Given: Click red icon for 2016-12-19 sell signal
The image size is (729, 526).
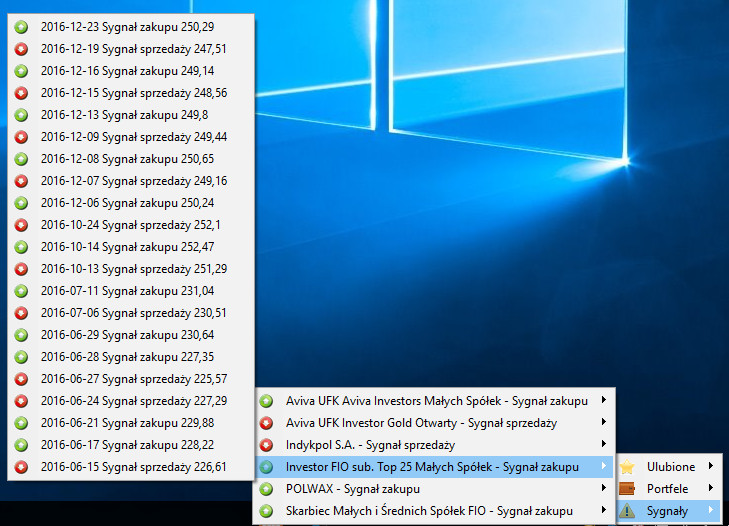Looking at the screenshot, I should point(21,49).
